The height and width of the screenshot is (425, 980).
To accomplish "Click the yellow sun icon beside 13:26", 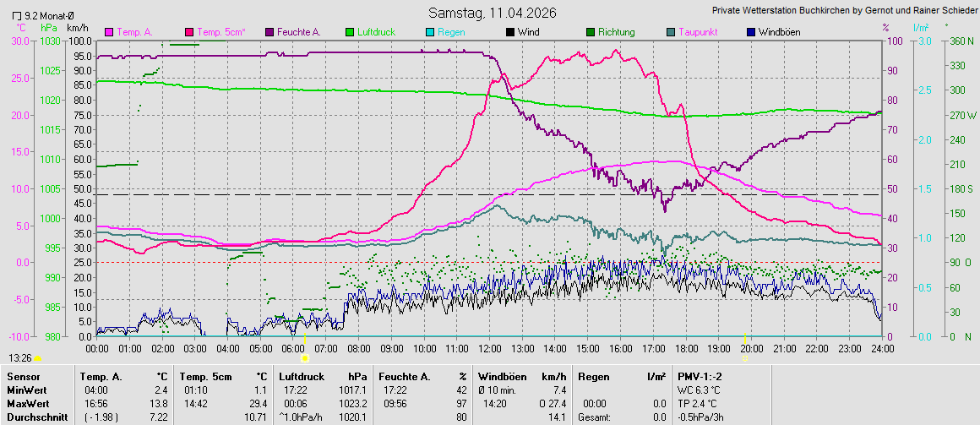I will pos(37,358).
